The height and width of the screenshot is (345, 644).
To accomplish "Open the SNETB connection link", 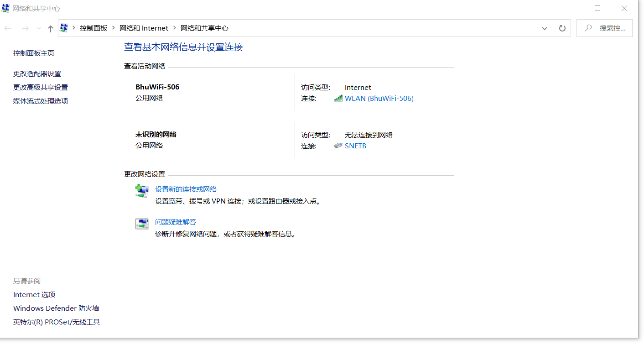I will coord(355,146).
